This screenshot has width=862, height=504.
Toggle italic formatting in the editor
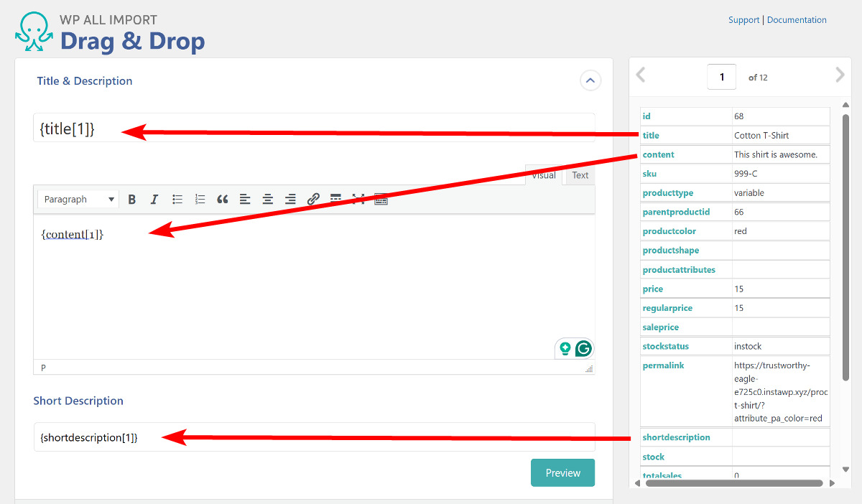154,200
